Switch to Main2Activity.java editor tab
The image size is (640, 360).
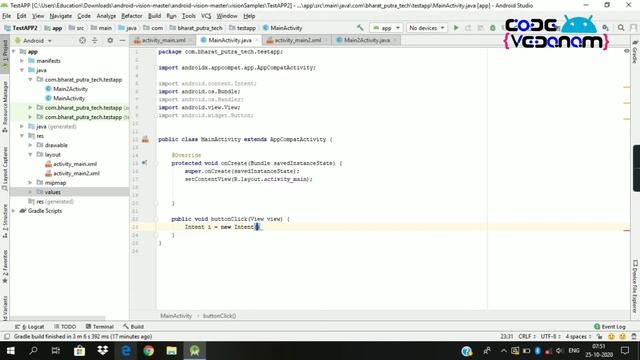pos(366,40)
